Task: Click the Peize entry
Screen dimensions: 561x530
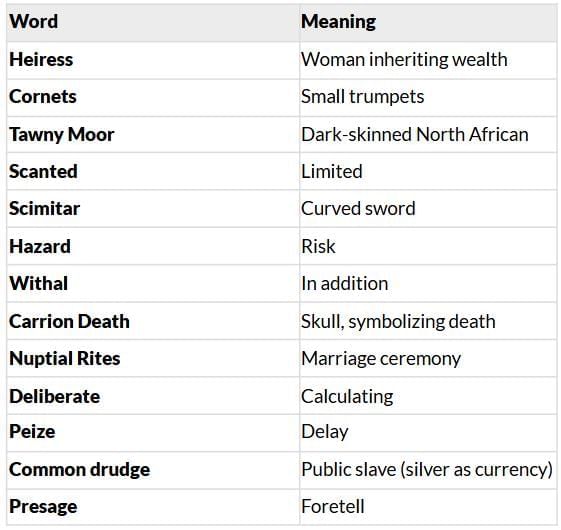Action: [x=32, y=432]
